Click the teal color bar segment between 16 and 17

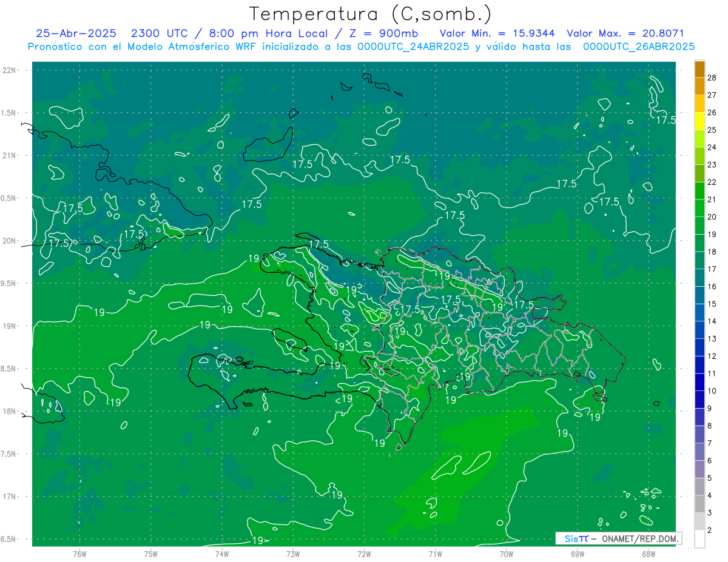[699, 278]
